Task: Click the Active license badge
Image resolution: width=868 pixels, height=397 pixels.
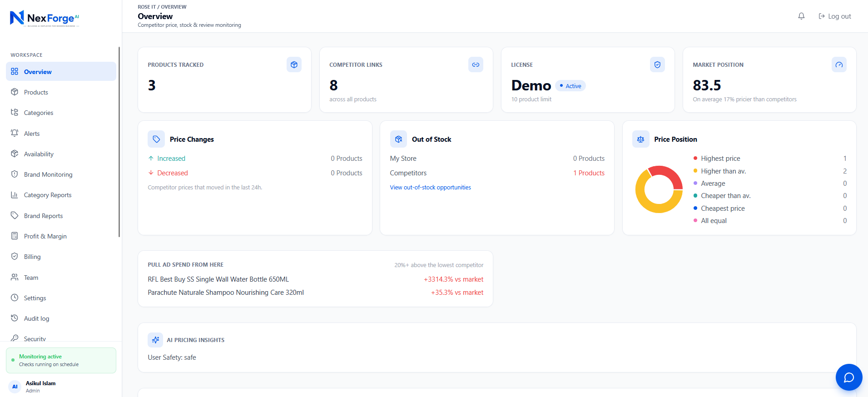Action: 570,86
